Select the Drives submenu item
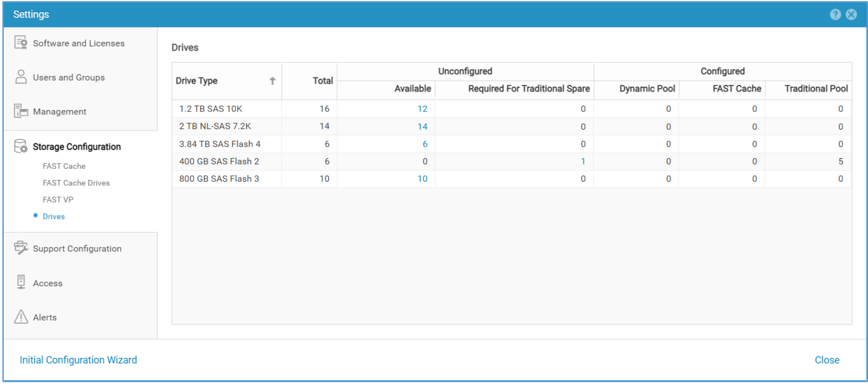Screen dimensions: 868x384 (x=54, y=217)
